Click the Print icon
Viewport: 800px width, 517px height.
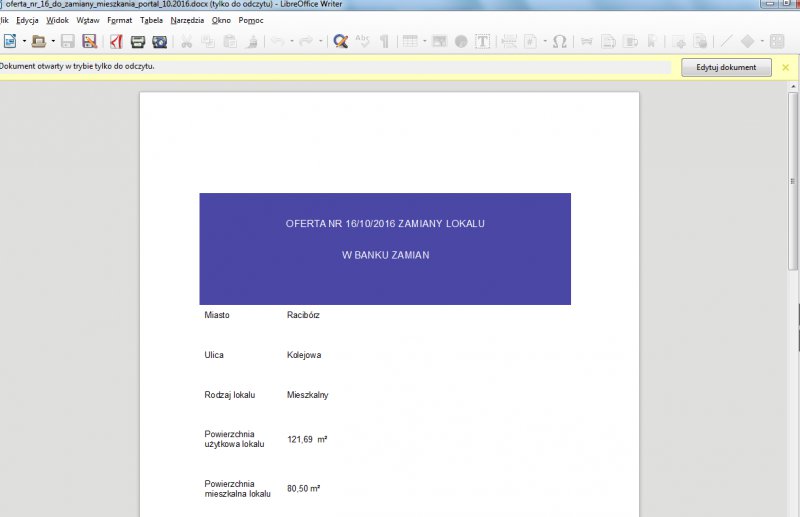[138, 41]
